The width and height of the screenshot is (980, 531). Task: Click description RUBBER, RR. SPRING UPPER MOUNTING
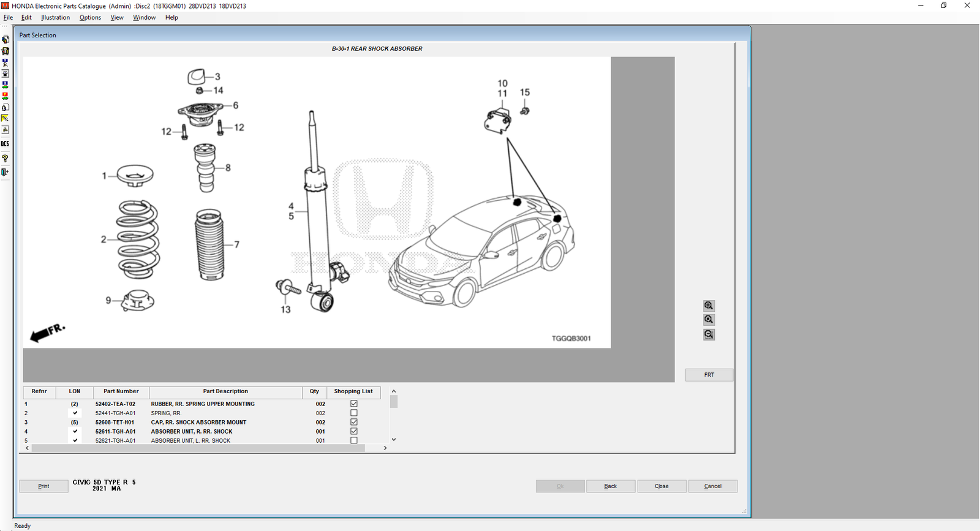203,404
